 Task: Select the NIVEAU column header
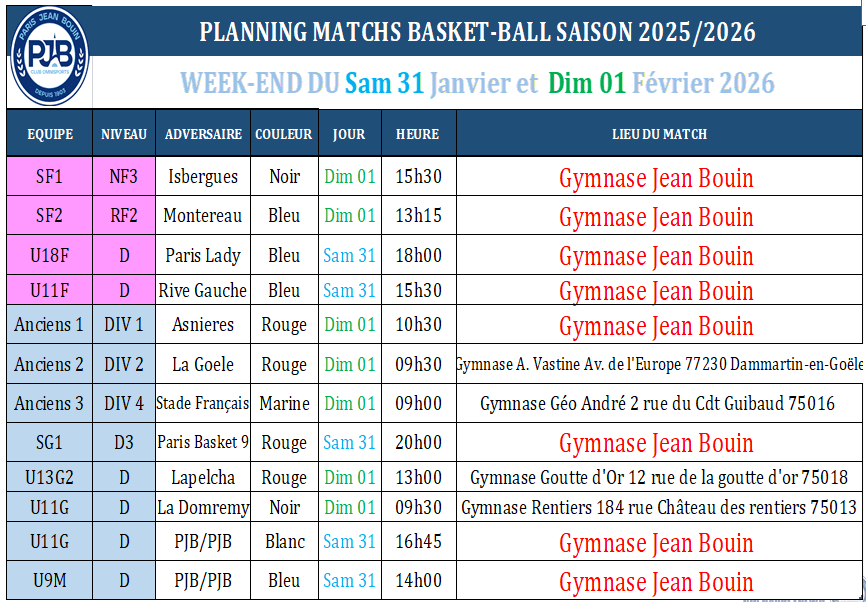[x=124, y=134]
